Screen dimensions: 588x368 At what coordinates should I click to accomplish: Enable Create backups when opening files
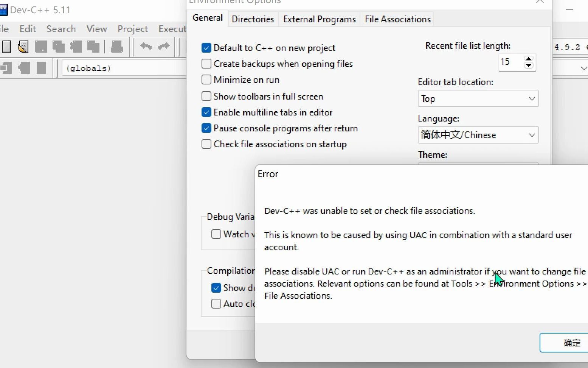(x=206, y=64)
